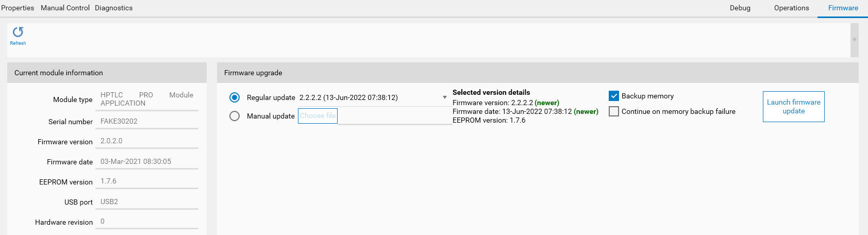
Task: Open the firmware version dropdown
Action: [x=444, y=97]
